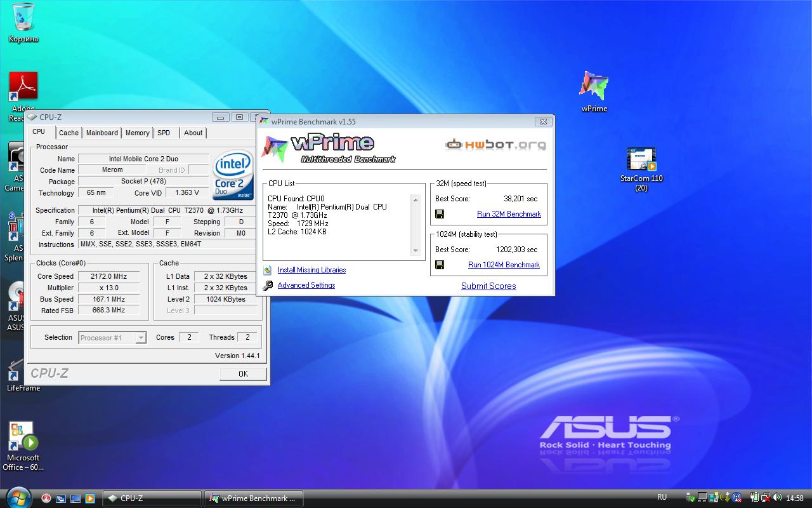Click the Install Missing Libraries icon

[x=268, y=270]
